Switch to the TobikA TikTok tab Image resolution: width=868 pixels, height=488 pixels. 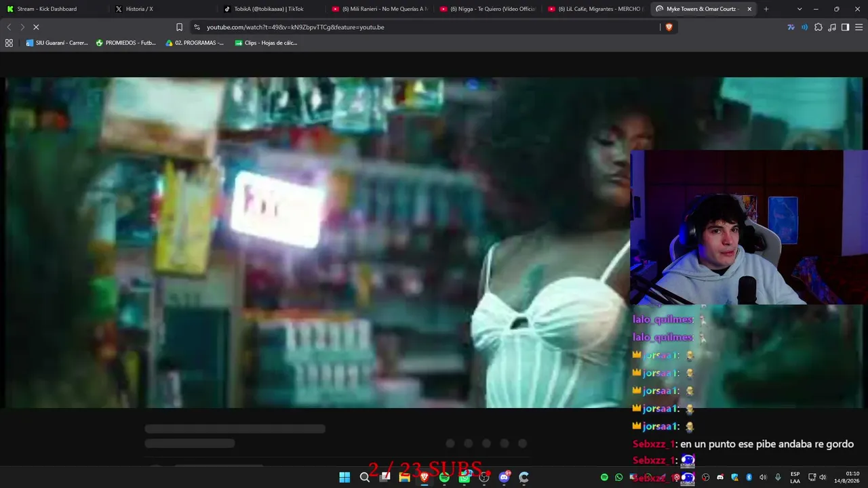pyautogui.click(x=271, y=9)
